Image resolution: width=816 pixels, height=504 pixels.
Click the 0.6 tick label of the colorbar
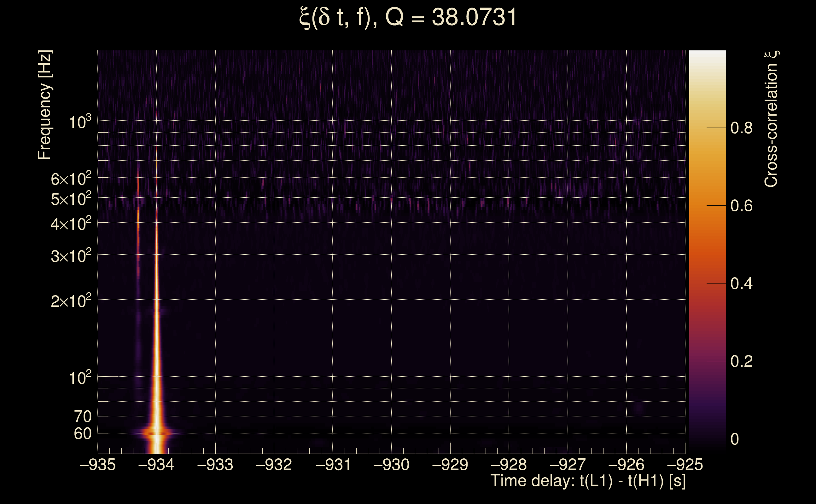point(741,206)
